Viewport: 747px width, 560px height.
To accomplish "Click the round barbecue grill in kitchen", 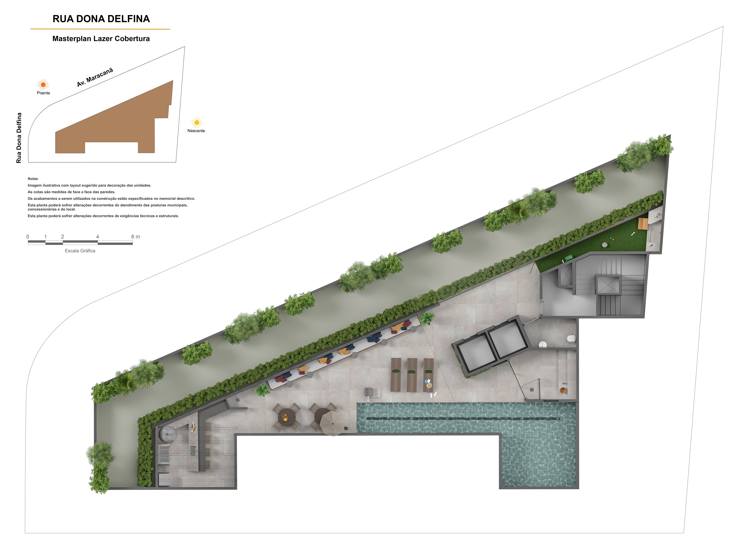I will [167, 434].
